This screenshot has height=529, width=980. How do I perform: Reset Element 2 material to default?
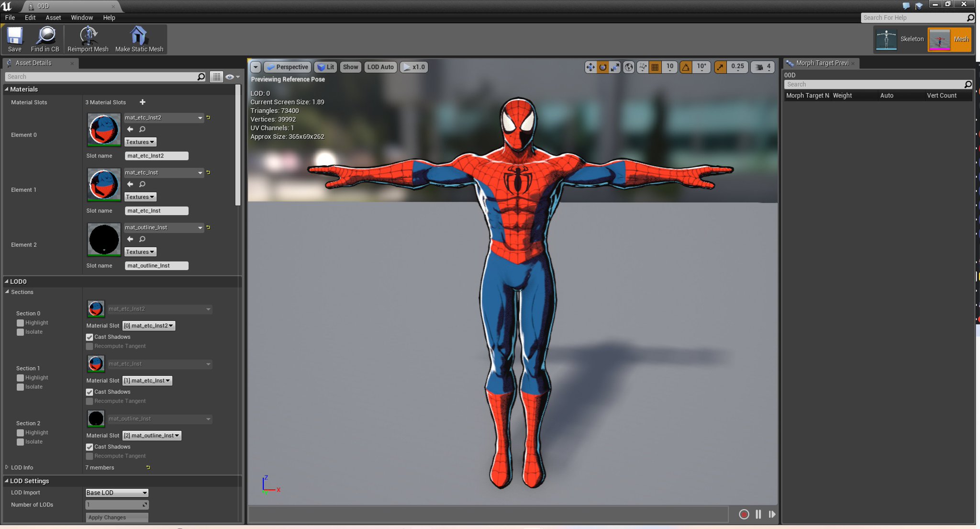pyautogui.click(x=208, y=227)
